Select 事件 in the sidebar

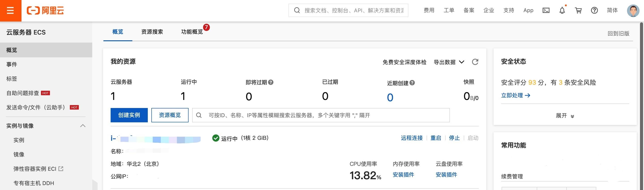click(x=46, y=64)
